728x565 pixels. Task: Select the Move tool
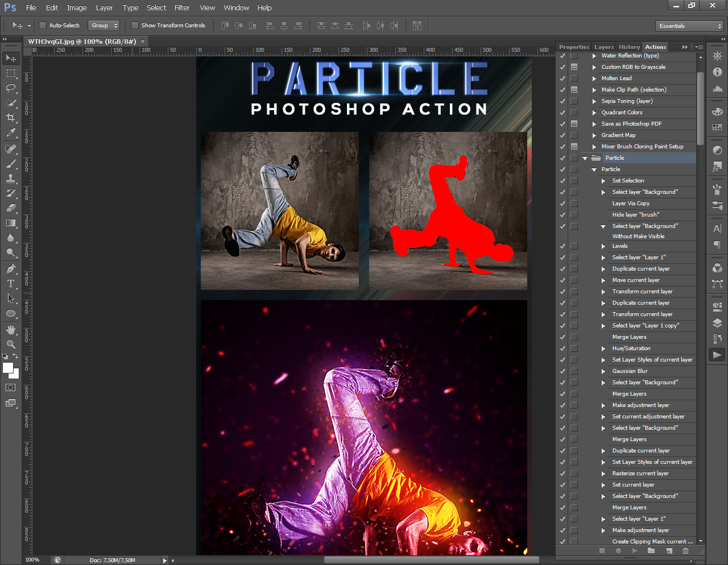coord(11,58)
